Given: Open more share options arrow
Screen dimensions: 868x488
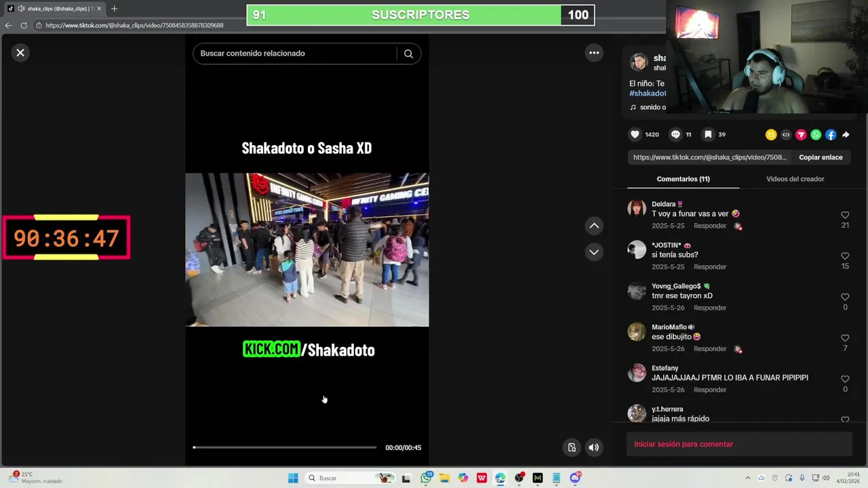Looking at the screenshot, I should [x=846, y=135].
